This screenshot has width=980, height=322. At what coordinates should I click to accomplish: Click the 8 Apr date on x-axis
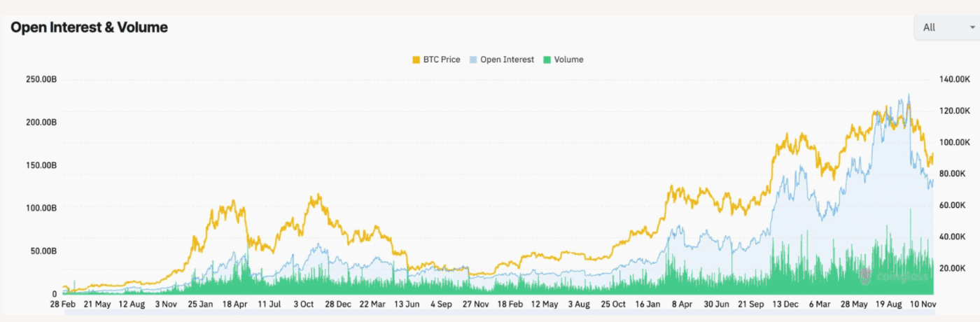coord(682,304)
